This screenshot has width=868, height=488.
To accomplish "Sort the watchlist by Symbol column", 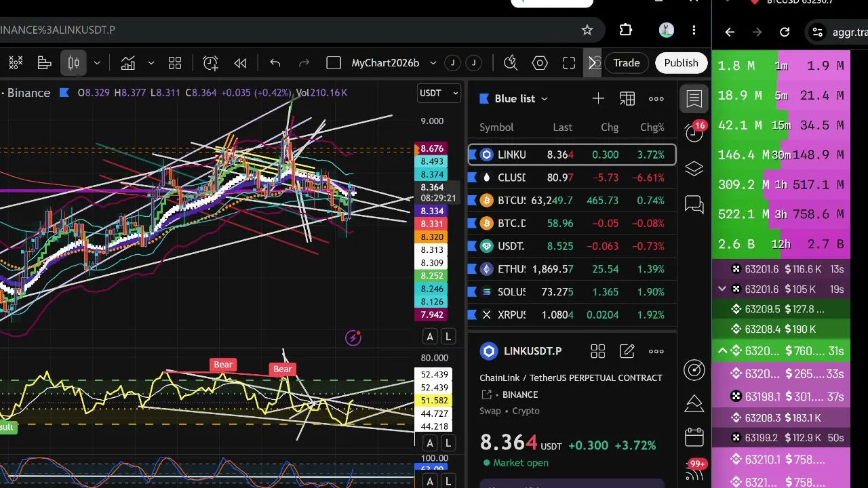I will click(496, 127).
